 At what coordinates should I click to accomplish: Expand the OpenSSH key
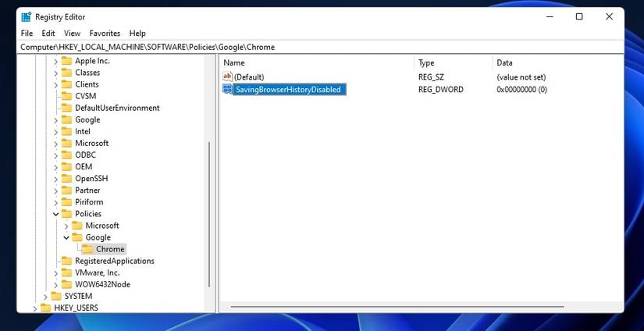pos(56,179)
